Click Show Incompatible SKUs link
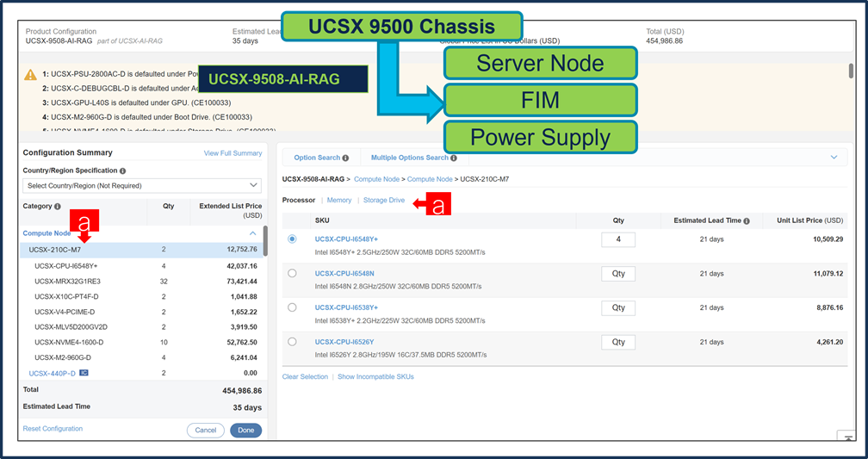 tap(375, 376)
